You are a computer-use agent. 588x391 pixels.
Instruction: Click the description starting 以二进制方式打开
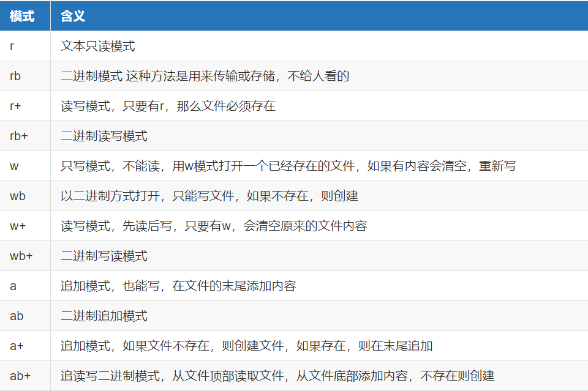tap(209, 196)
